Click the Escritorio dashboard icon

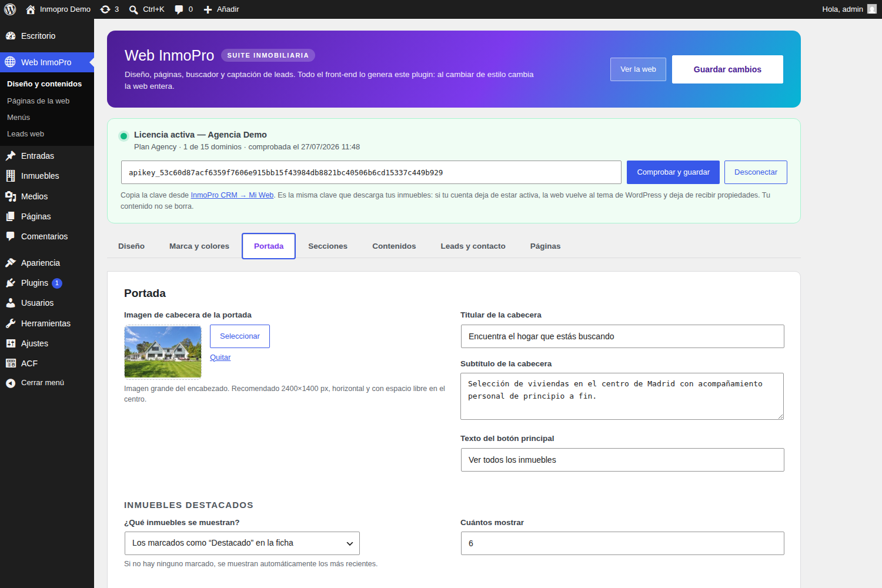tap(11, 36)
